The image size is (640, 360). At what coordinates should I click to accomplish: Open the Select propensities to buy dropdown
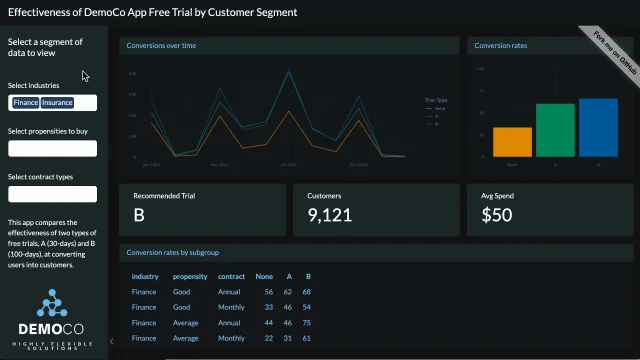point(53,149)
